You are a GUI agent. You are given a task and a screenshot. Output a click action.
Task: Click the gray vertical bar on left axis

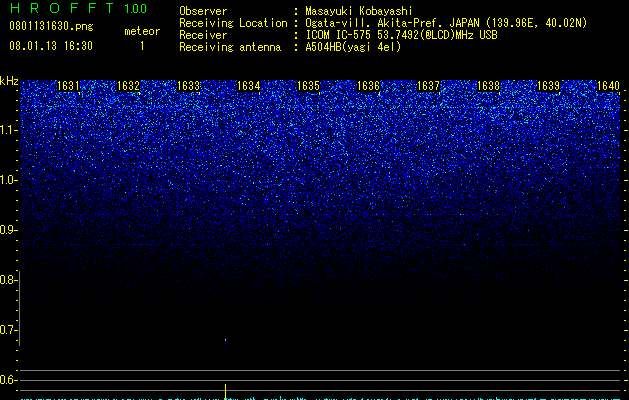(19, 308)
